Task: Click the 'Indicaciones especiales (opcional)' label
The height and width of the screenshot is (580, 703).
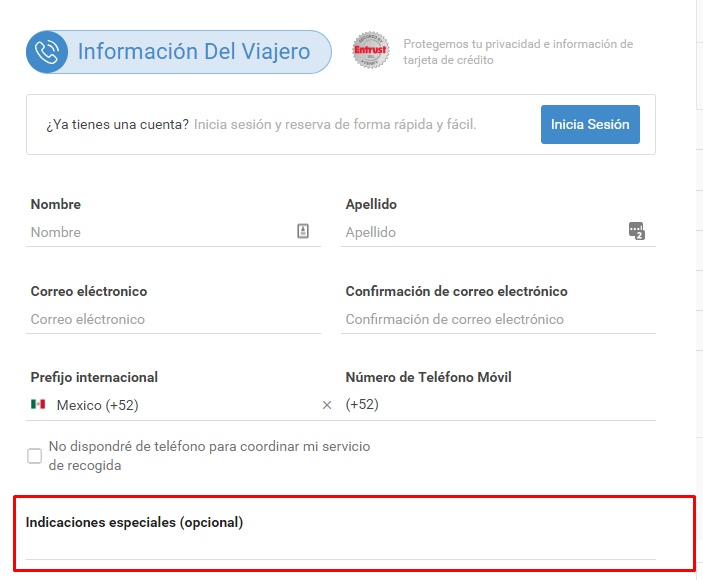Action: [x=134, y=522]
